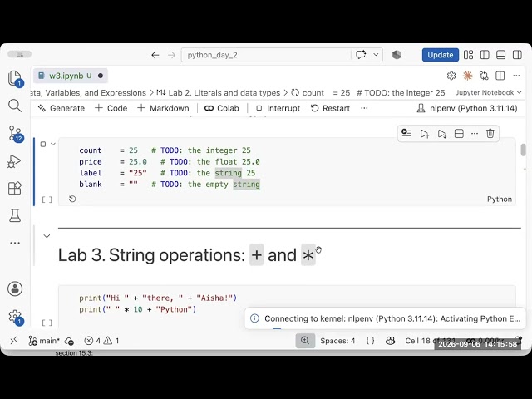Open remote window indicator in status bar
Viewport: 532px width, 399px height.
coord(13,341)
